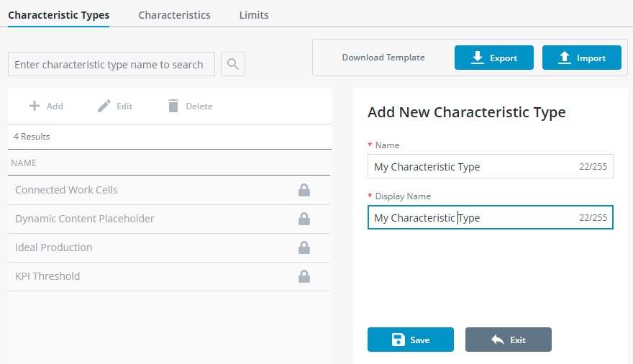Click into the Display Name input field

point(491,217)
